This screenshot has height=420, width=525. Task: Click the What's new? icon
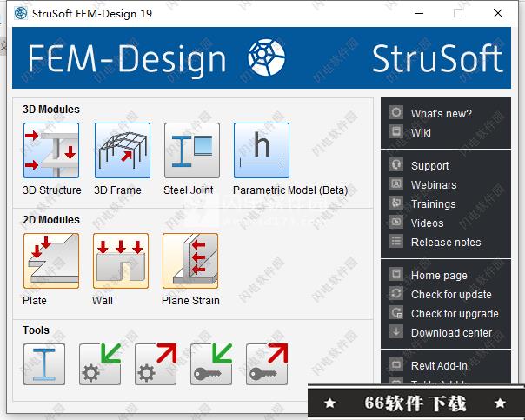click(x=396, y=112)
